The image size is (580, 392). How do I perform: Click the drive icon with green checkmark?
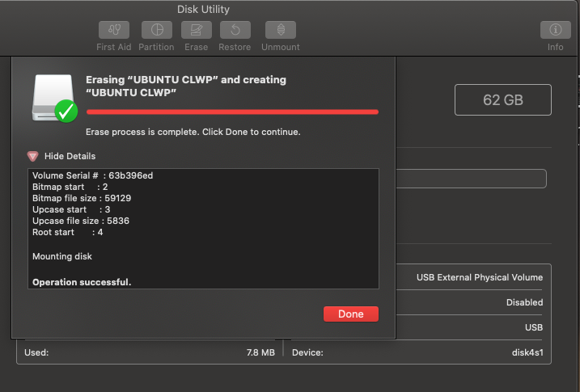pyautogui.click(x=55, y=99)
